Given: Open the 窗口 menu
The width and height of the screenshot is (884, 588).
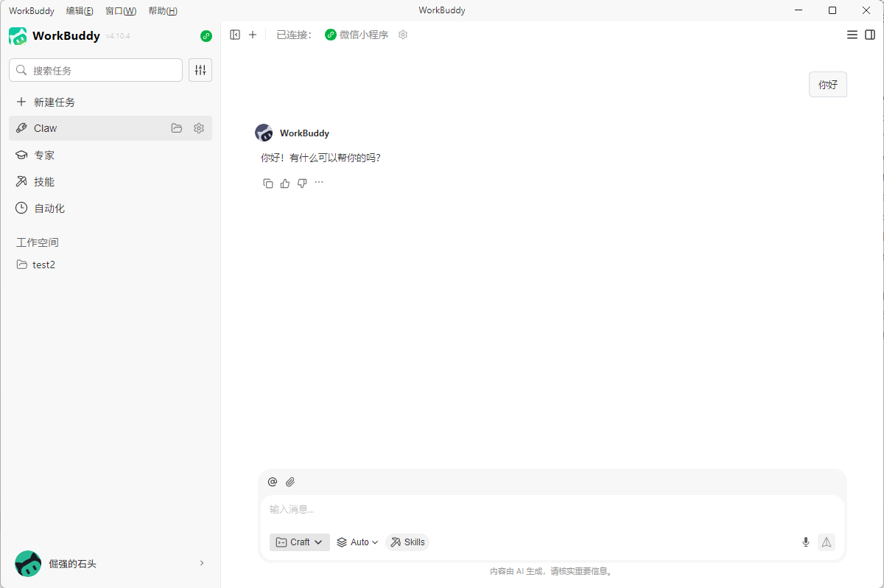Looking at the screenshot, I should 121,11.
